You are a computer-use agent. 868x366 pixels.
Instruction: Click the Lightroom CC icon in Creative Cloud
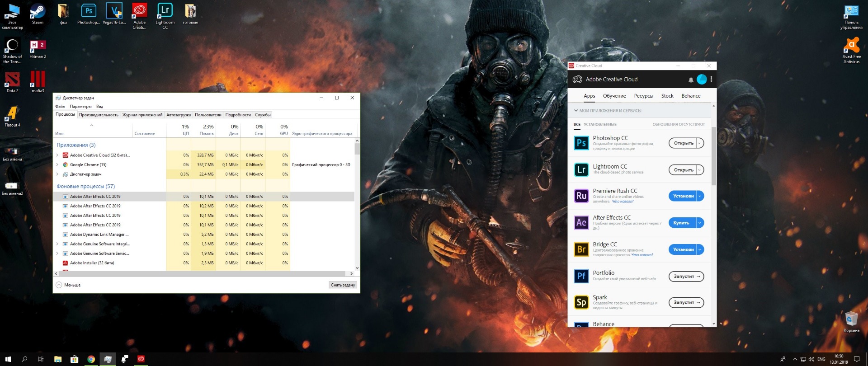pos(581,170)
